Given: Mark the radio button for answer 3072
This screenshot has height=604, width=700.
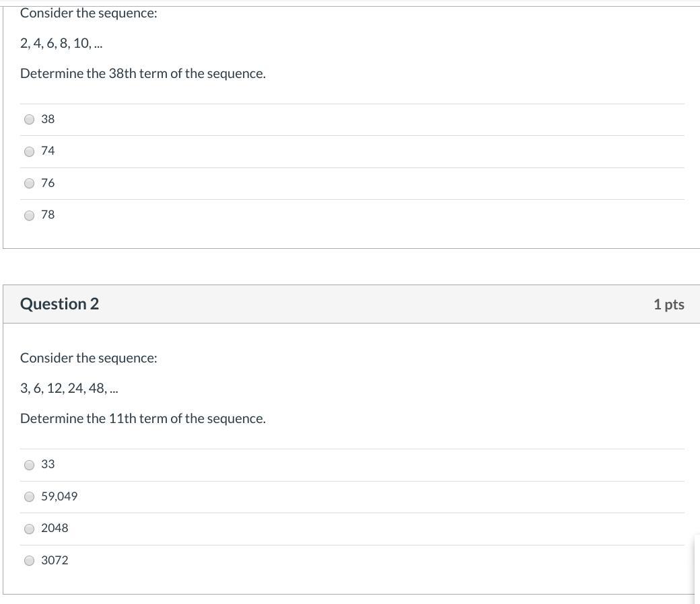Looking at the screenshot, I should (x=30, y=561).
